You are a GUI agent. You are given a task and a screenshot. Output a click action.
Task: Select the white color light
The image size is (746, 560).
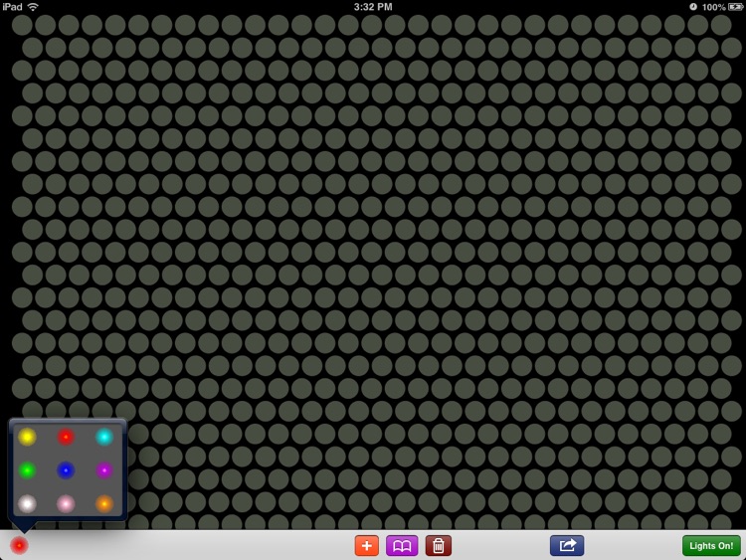click(27, 503)
